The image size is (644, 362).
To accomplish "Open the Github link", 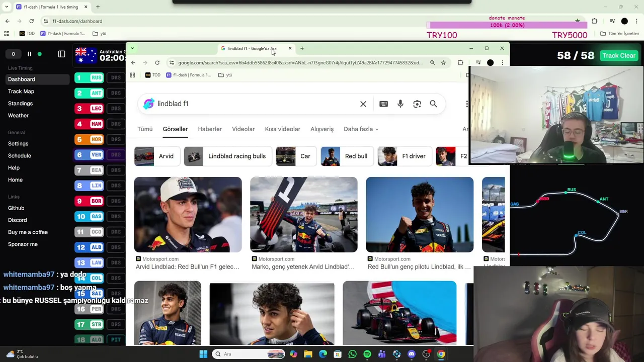I will click(x=16, y=208).
